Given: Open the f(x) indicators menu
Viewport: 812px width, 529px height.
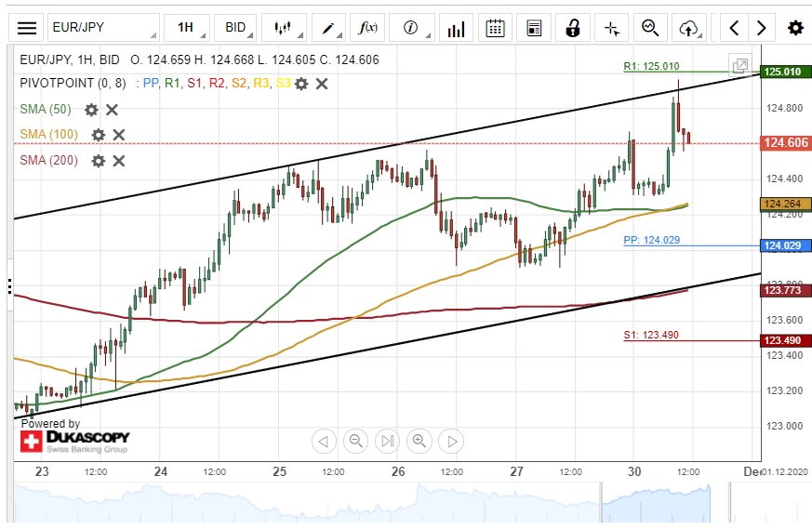Looking at the screenshot, I should click(369, 28).
